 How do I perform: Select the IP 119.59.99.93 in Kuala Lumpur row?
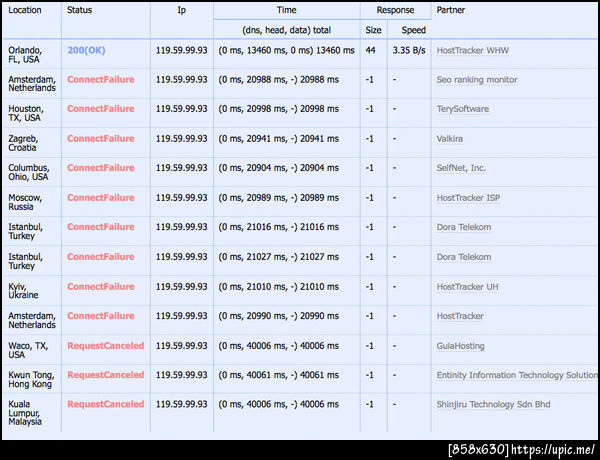point(181,404)
